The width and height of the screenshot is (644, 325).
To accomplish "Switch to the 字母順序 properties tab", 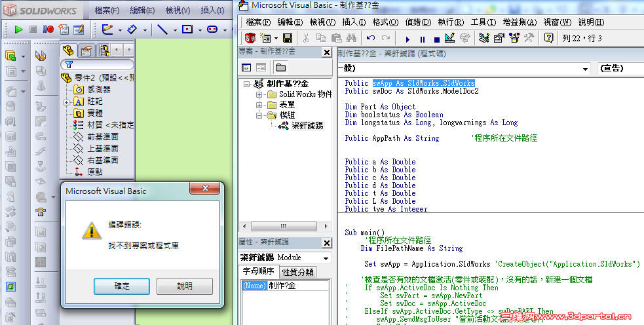I will click(x=258, y=271).
